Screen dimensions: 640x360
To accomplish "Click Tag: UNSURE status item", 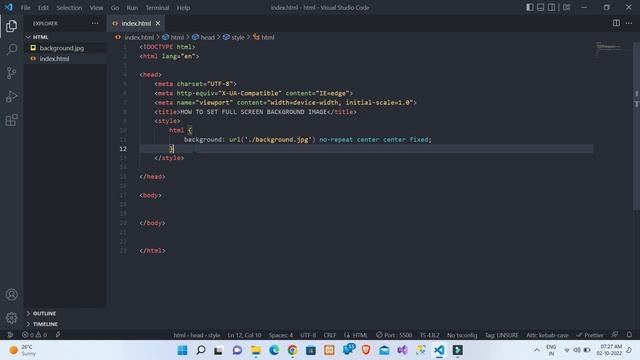I will pos(502,335).
